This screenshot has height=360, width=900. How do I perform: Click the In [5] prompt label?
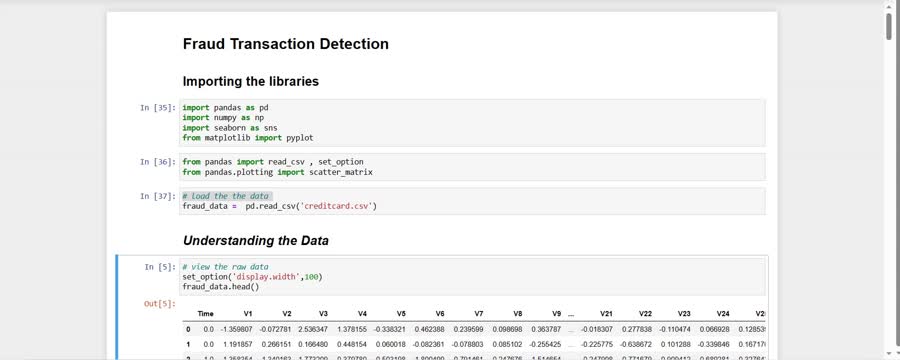(160, 267)
